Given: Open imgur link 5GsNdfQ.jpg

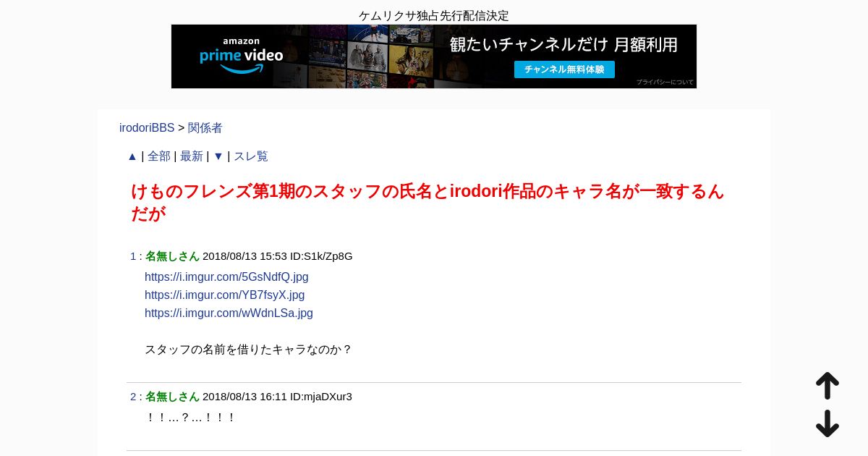Looking at the screenshot, I should [226, 277].
